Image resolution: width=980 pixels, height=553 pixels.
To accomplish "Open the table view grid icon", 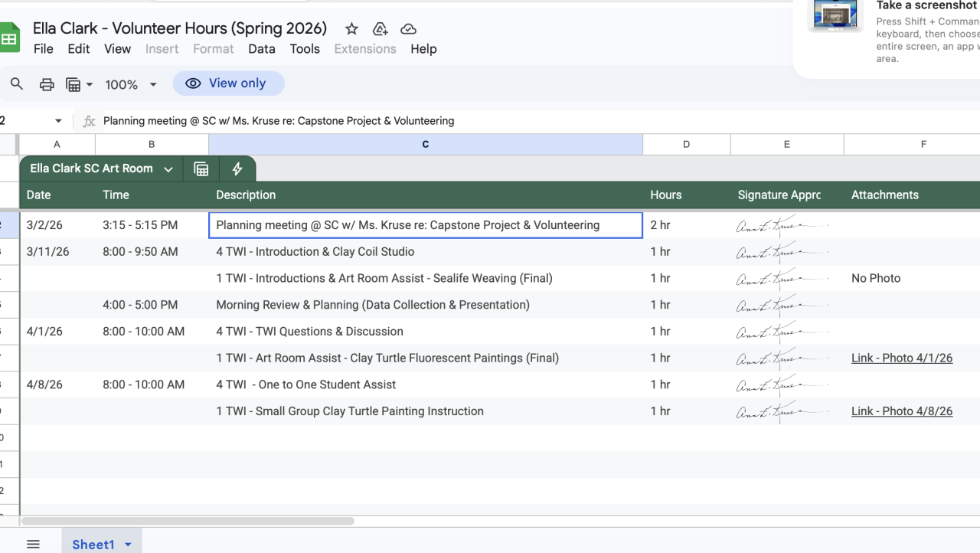I will pyautogui.click(x=201, y=169).
